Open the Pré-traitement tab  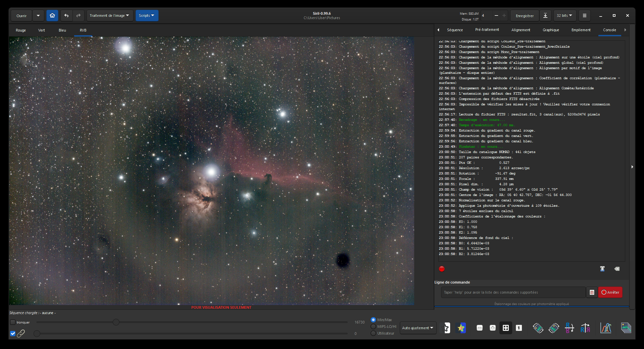point(487,30)
